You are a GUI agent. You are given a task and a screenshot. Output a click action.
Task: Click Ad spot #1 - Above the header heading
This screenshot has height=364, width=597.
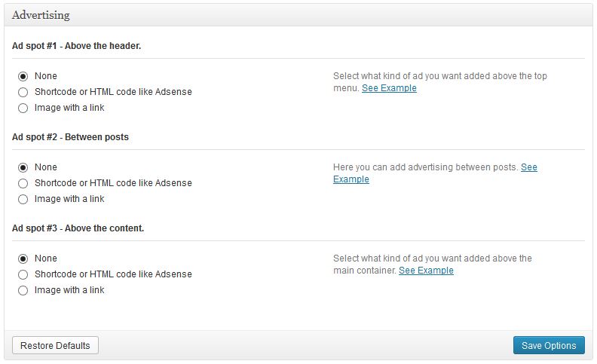coord(77,46)
